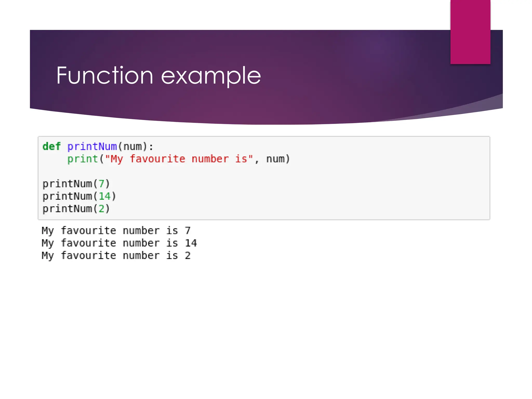The height and width of the screenshot is (399, 532).
Task: Click the green number 14 argument
Action: [104, 196]
